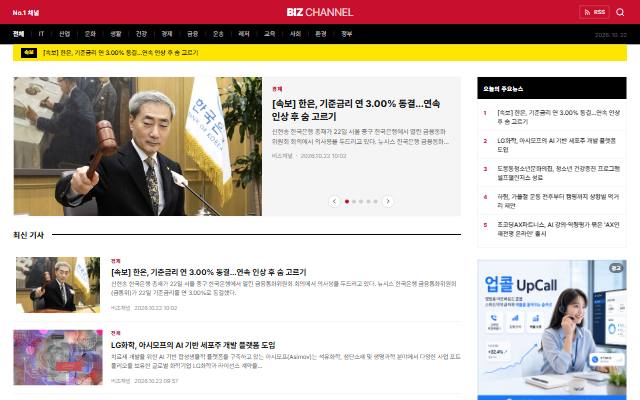This screenshot has width=640, height=400.
Task: Open the 교육 menu tab
Action: pyautogui.click(x=269, y=34)
